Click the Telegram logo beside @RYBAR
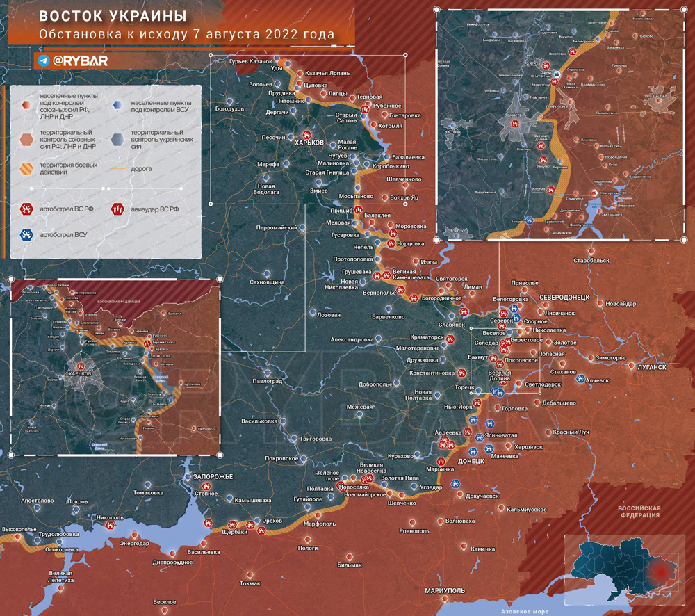The width and height of the screenshot is (695, 616). click(43, 60)
